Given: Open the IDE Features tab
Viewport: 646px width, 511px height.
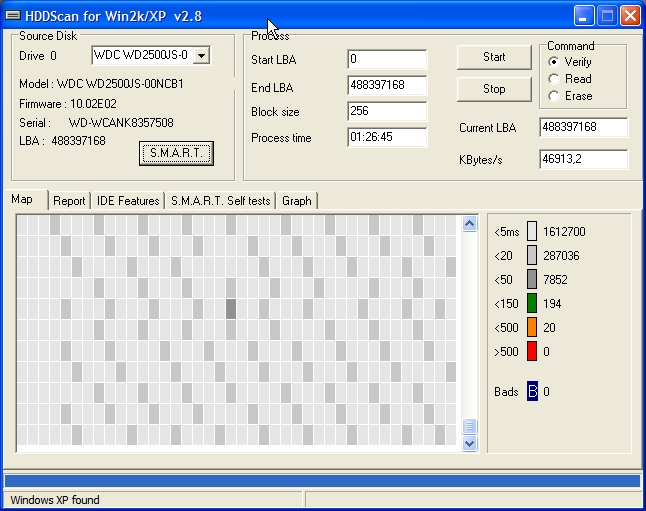Looking at the screenshot, I should (128, 201).
